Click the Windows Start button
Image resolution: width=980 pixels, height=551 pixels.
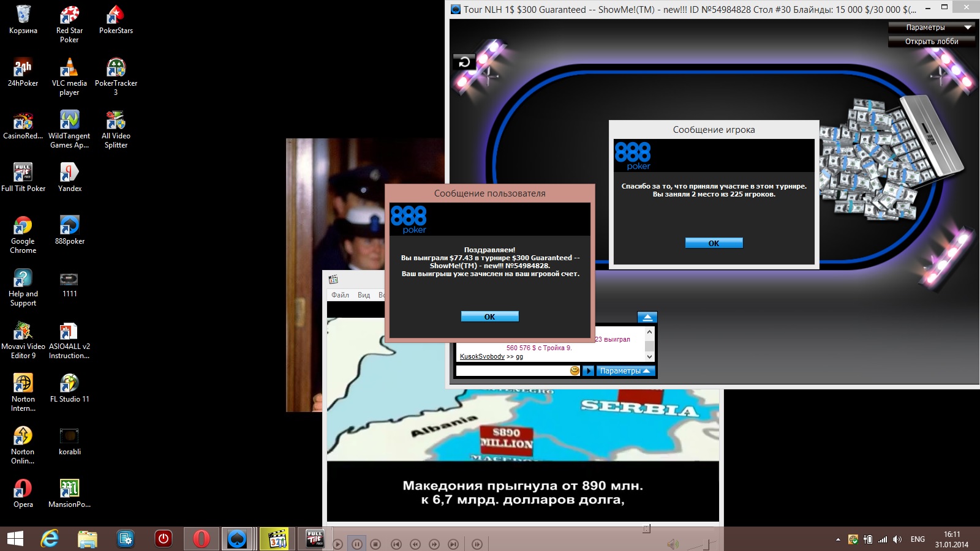(15, 539)
